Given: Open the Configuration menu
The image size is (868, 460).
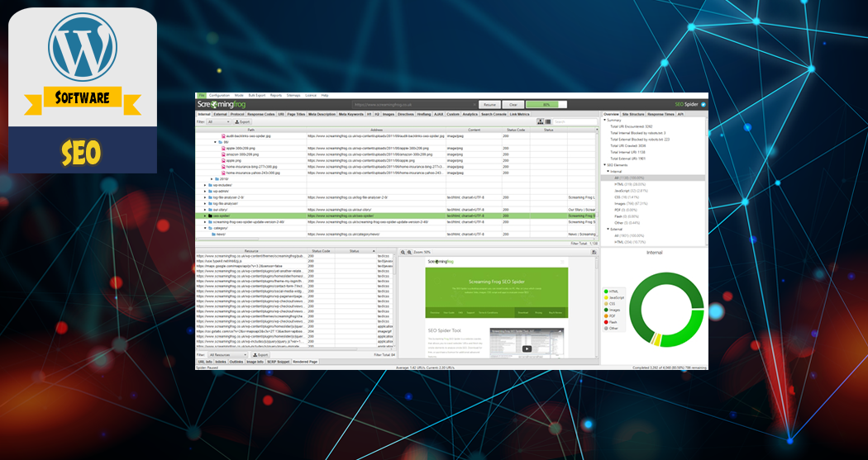Looking at the screenshot, I should (219, 95).
